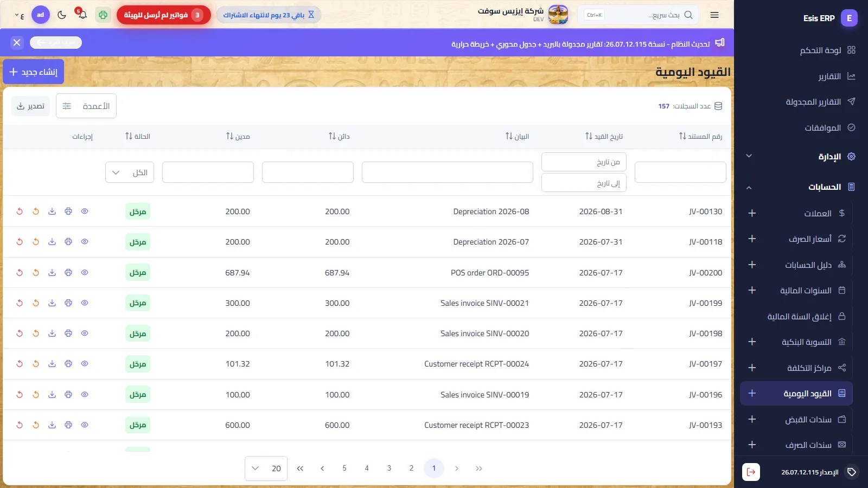
Task: Sort by document number column
Action: 700,136
